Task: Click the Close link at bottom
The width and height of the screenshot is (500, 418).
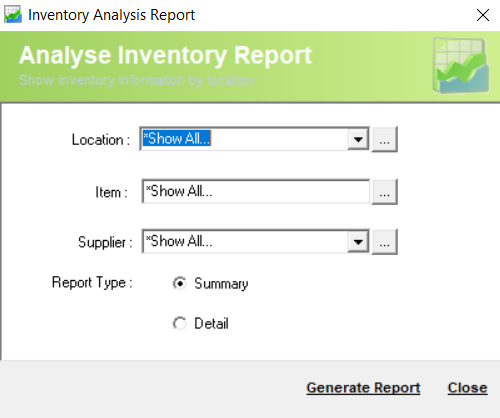Action: (x=467, y=388)
